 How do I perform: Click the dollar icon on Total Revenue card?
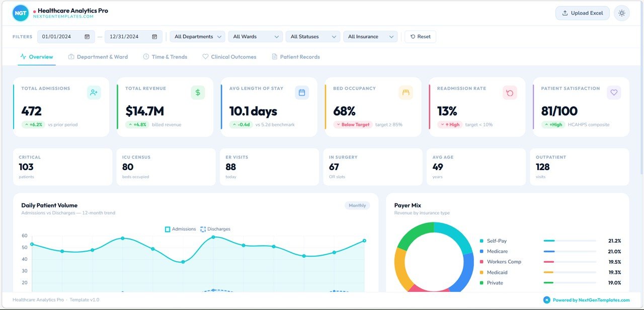(197, 93)
